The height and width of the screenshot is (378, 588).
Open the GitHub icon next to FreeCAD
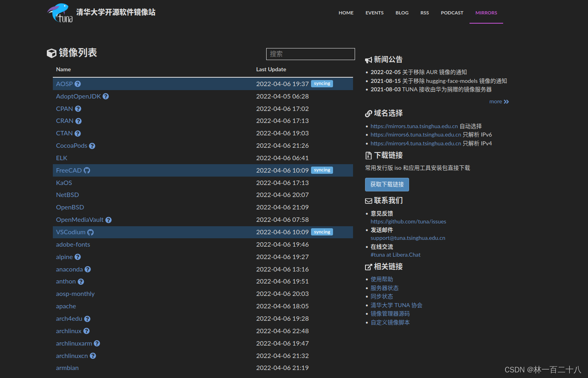(x=87, y=171)
